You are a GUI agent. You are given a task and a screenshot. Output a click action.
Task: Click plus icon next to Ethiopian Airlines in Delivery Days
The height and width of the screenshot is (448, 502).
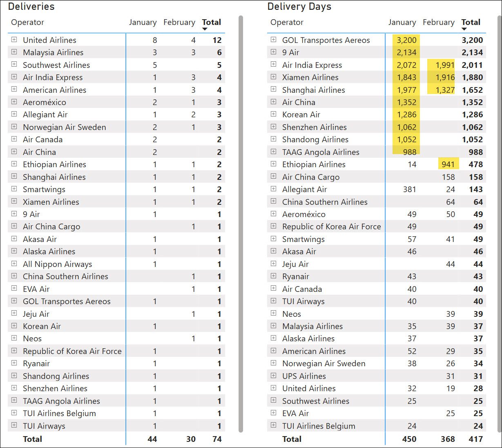(x=274, y=164)
